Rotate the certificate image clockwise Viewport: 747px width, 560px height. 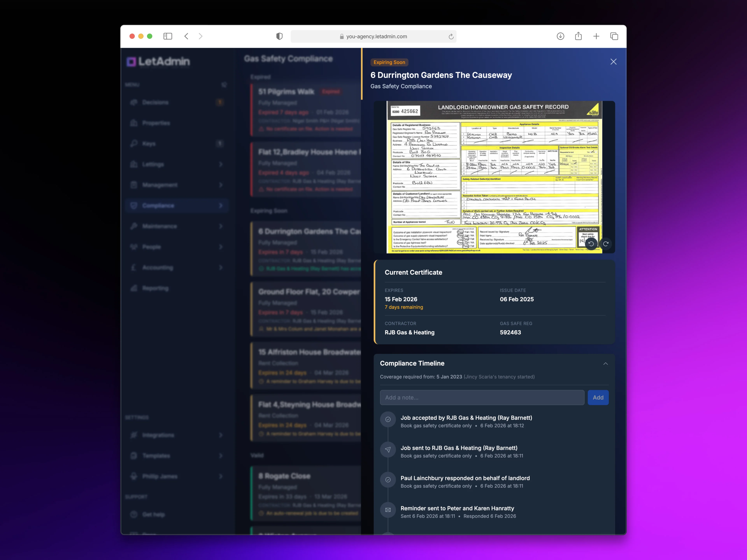click(606, 244)
